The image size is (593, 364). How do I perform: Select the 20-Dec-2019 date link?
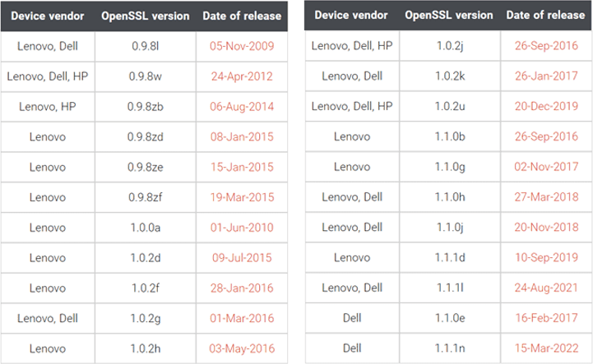[545, 106]
